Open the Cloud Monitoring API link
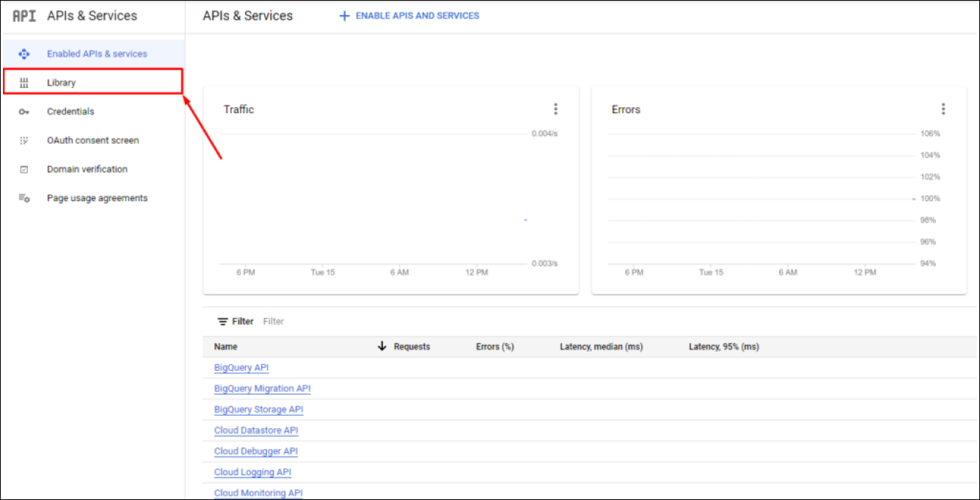 click(x=258, y=493)
